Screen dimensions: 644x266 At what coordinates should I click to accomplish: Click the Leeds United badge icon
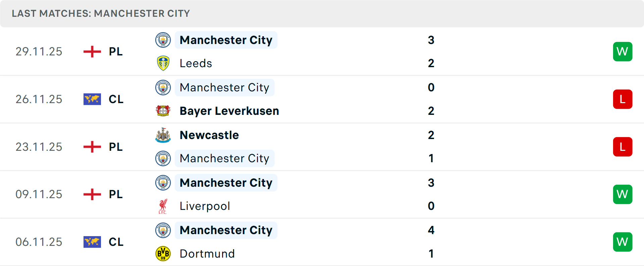(x=163, y=63)
